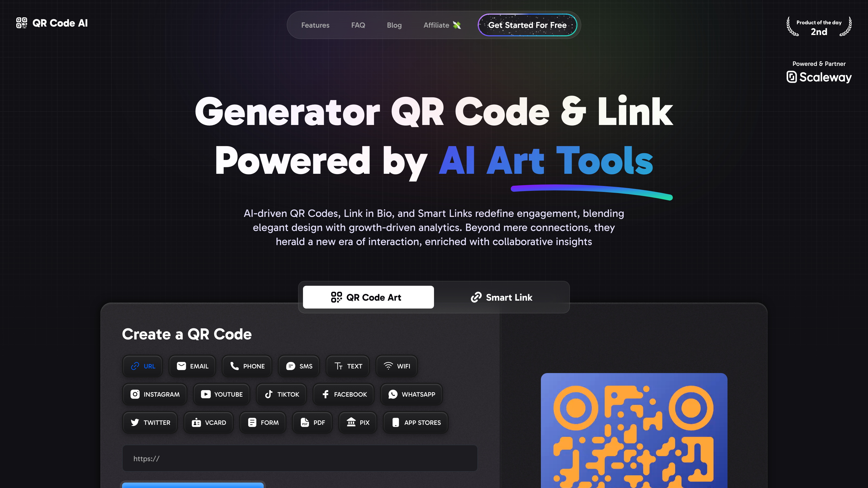Select the FACEBOOK QR code type
This screenshot has height=488, width=868.
point(344,394)
